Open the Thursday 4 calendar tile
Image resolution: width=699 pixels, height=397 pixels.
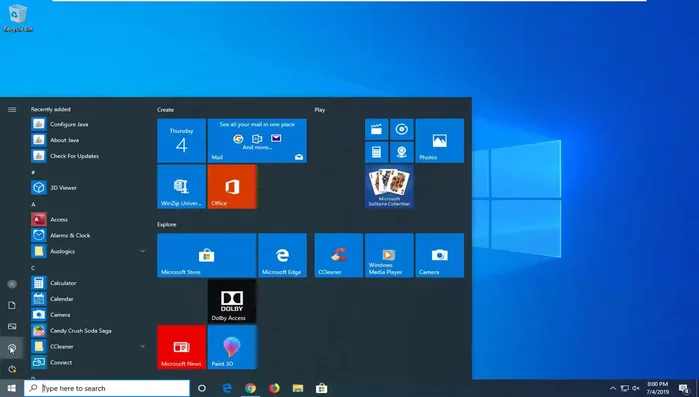coord(181,140)
